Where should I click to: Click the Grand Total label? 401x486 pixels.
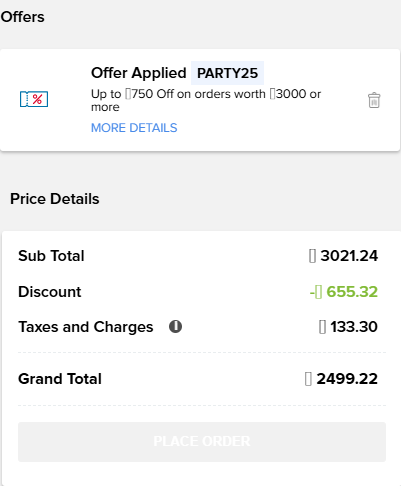click(60, 379)
